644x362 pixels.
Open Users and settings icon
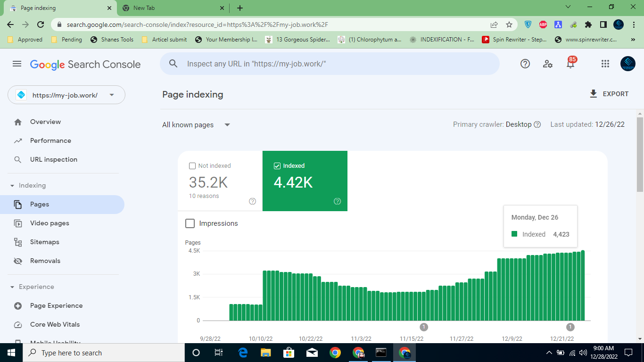548,64
